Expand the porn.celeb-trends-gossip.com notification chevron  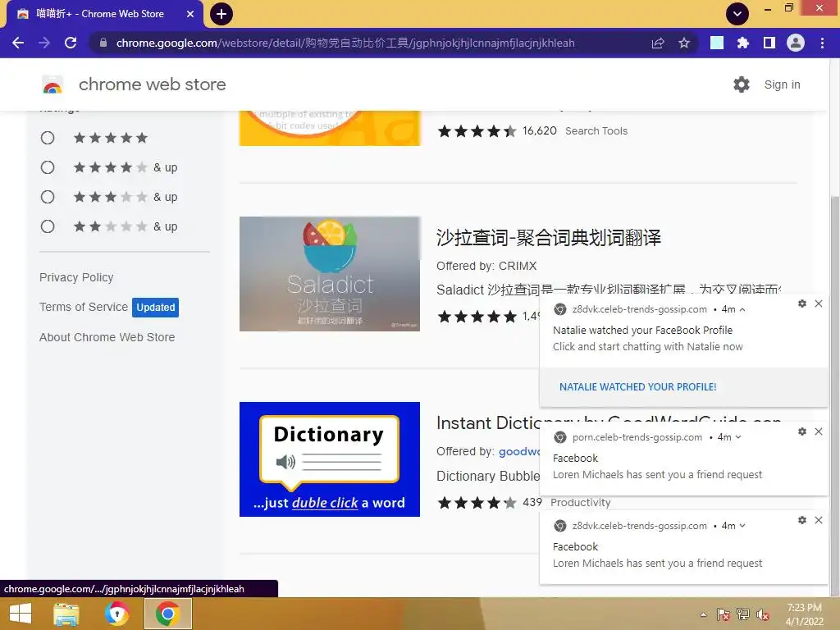tap(738, 437)
